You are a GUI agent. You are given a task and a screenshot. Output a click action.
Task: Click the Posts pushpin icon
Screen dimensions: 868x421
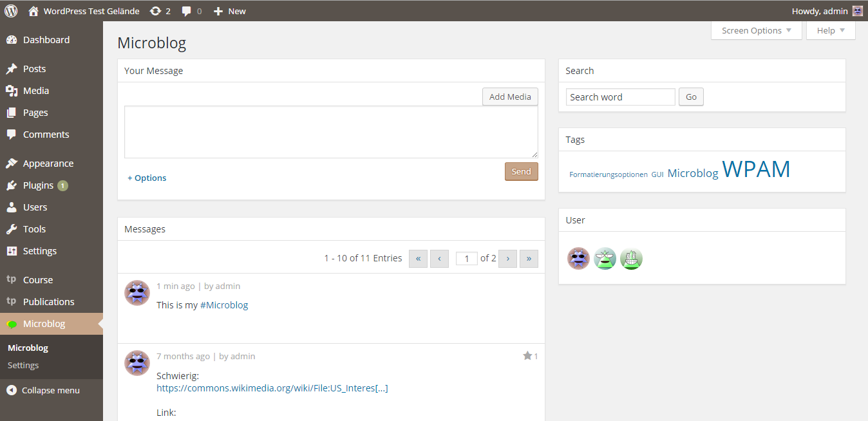[12, 69]
